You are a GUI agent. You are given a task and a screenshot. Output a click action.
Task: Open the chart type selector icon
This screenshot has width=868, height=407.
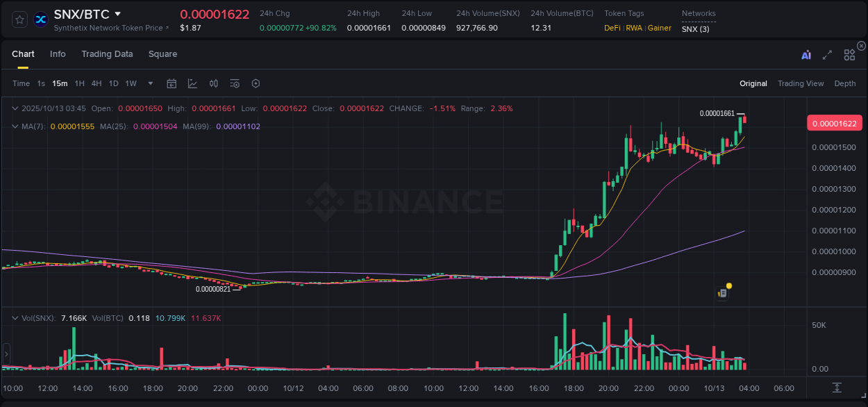[192, 83]
